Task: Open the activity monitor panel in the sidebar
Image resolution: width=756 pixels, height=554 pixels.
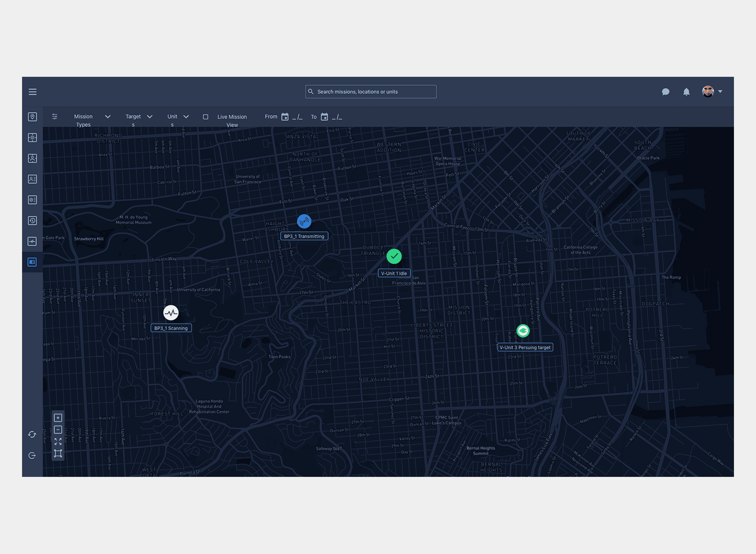Action: point(32,241)
